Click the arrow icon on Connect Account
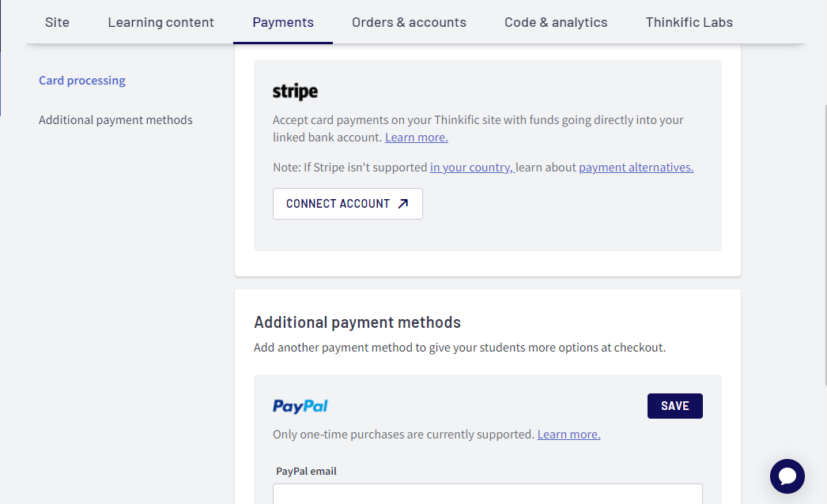The height and width of the screenshot is (504, 827). click(403, 204)
